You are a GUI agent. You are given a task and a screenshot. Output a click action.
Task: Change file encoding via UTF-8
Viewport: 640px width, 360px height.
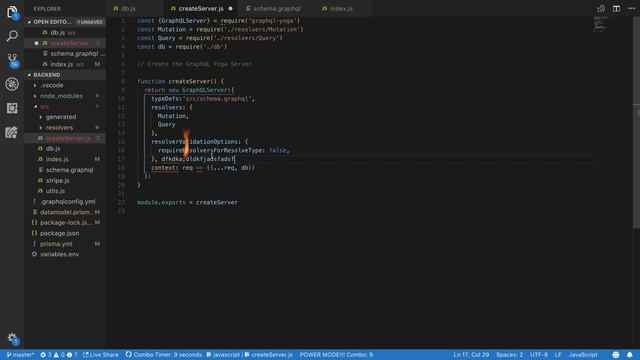coord(539,355)
